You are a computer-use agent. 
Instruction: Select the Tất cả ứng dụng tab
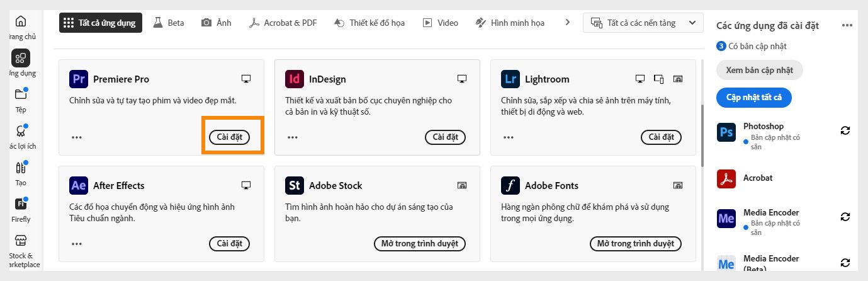(x=101, y=23)
